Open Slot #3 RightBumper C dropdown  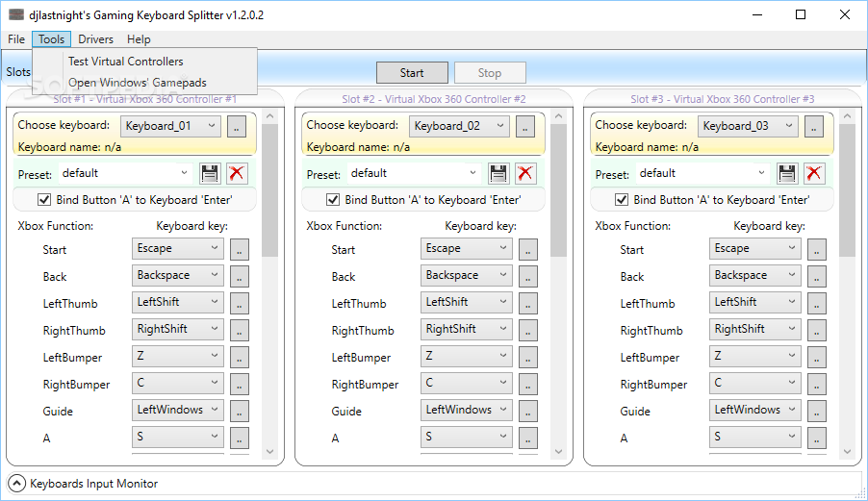755,384
